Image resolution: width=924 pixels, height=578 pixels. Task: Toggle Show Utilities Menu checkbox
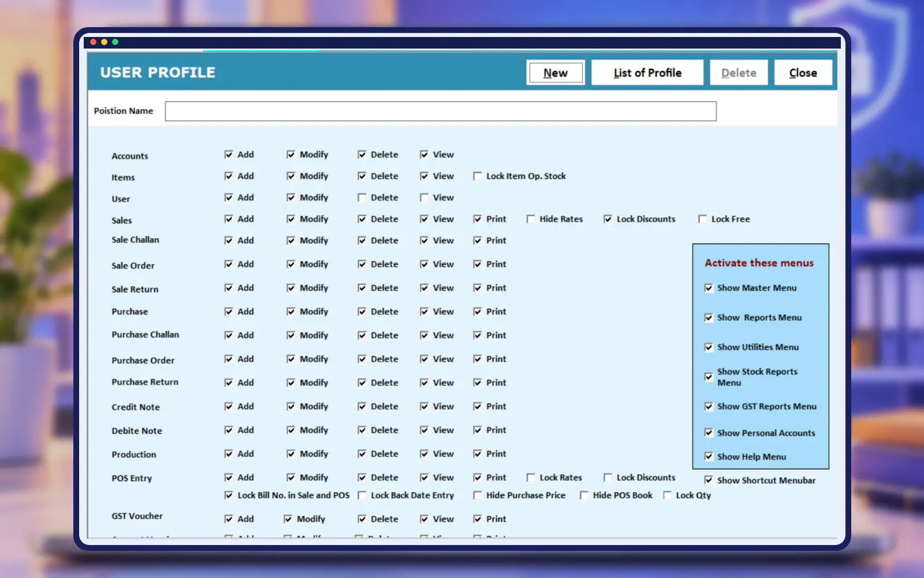709,347
